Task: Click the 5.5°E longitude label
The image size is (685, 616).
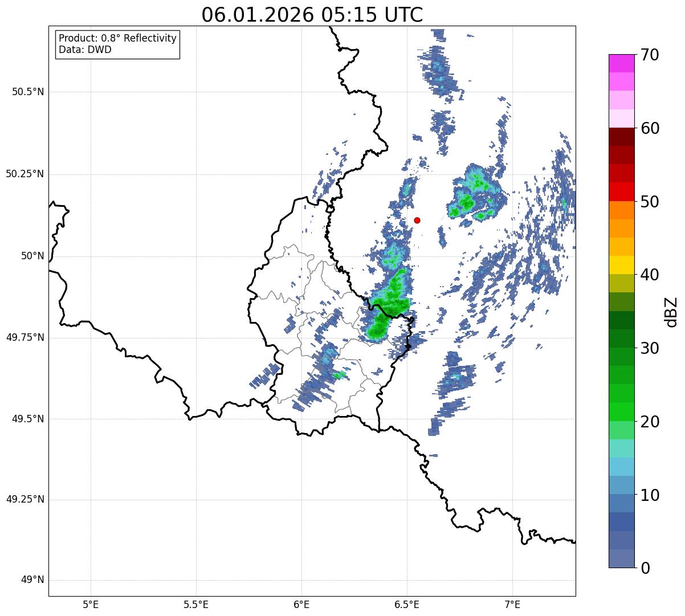Action: pos(196,605)
